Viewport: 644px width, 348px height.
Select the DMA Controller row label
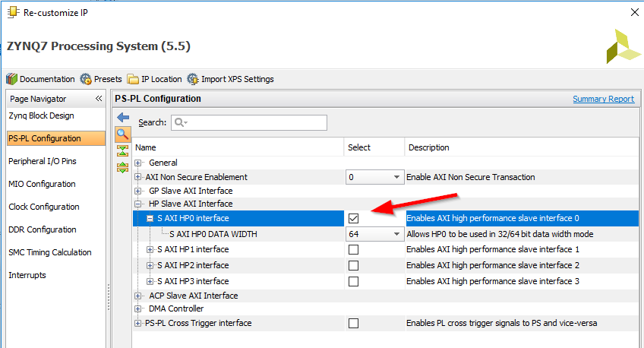coord(176,308)
